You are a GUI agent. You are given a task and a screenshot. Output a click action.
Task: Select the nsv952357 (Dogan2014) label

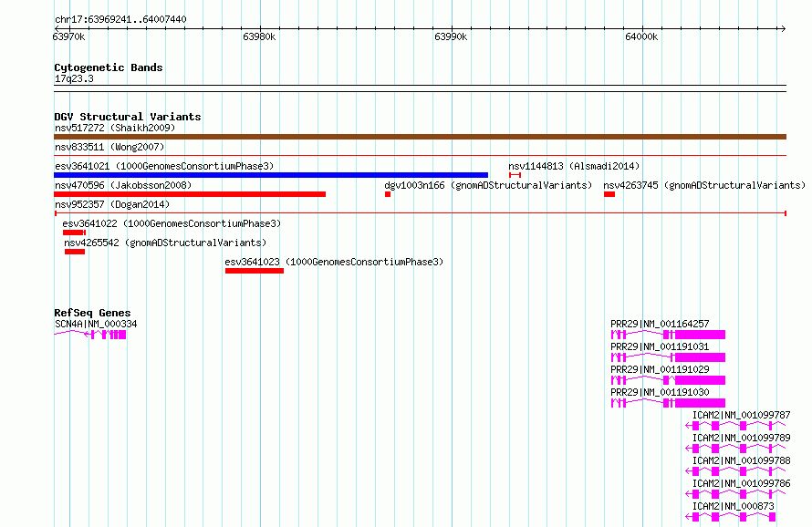(112, 204)
